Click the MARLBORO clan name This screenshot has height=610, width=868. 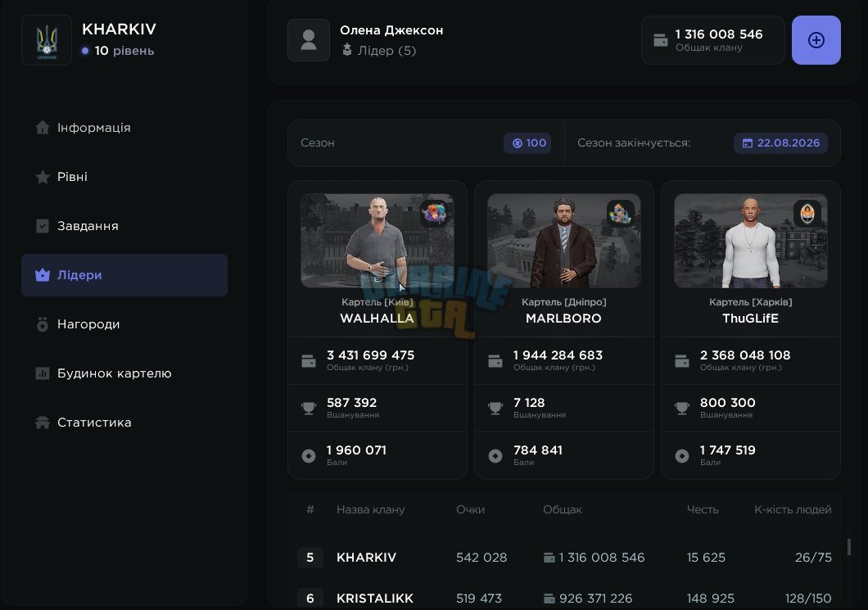point(563,319)
